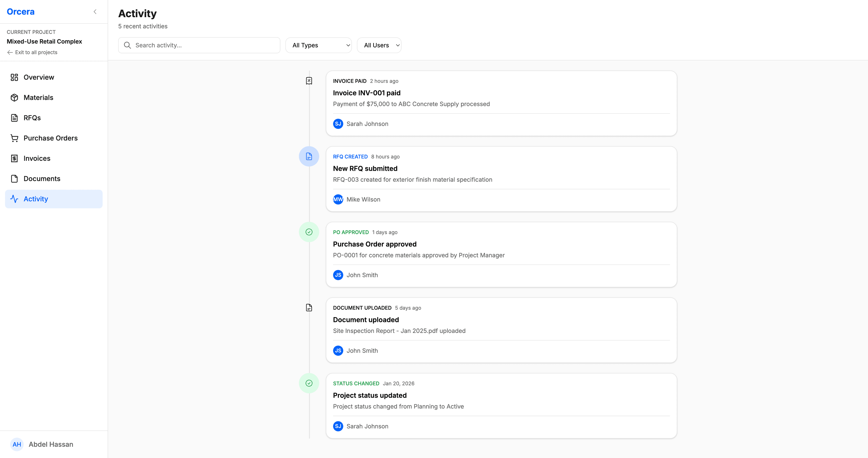The image size is (868, 458).
Task: Click Abdel Hassan's profile at the bottom
Action: pyautogui.click(x=42, y=444)
